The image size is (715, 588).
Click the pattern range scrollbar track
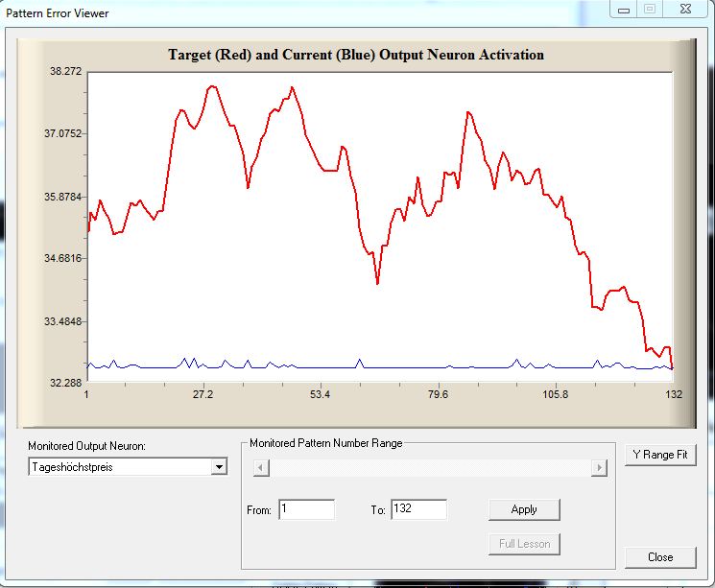430,467
